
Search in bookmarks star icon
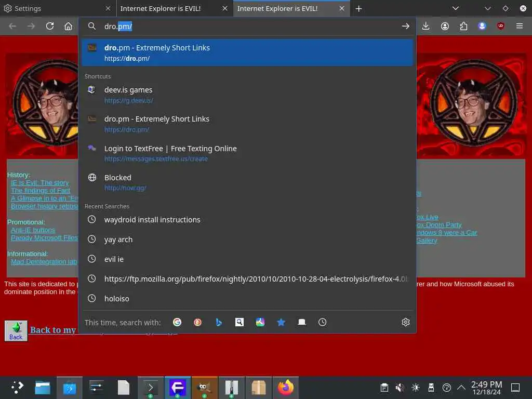(x=281, y=322)
